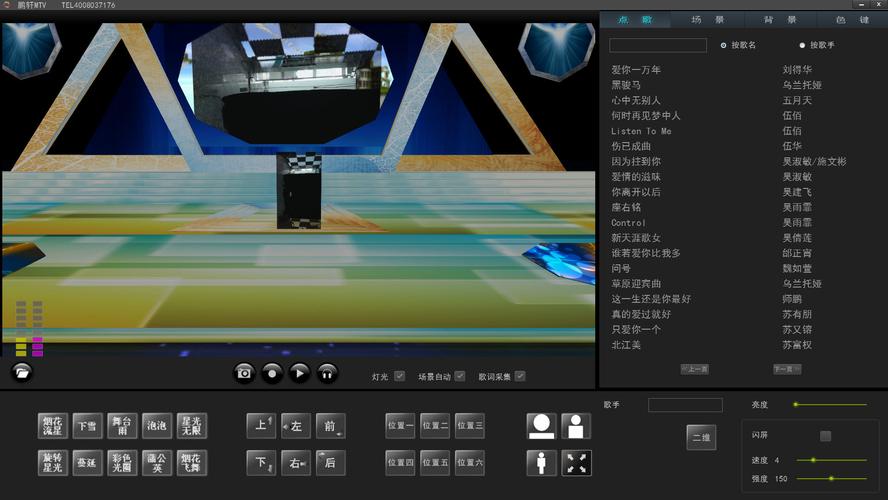Select the large head portrait view icon
Viewport: 888px width, 500px height.
[x=541, y=426]
